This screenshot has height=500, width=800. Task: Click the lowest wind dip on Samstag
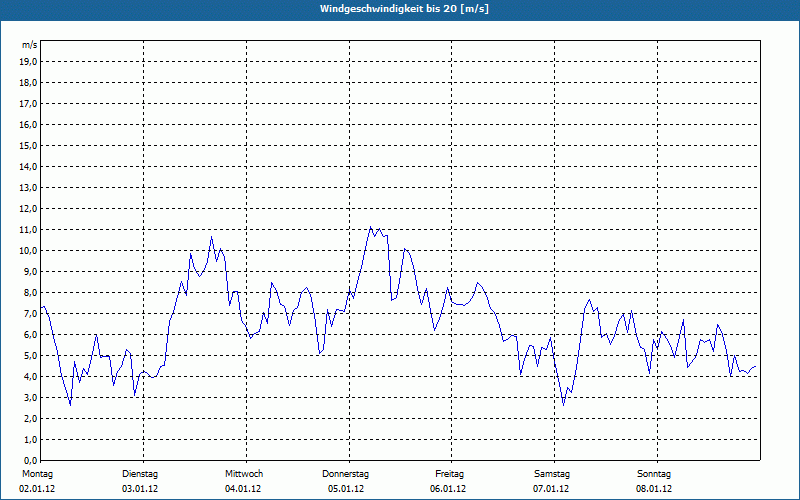(x=564, y=405)
